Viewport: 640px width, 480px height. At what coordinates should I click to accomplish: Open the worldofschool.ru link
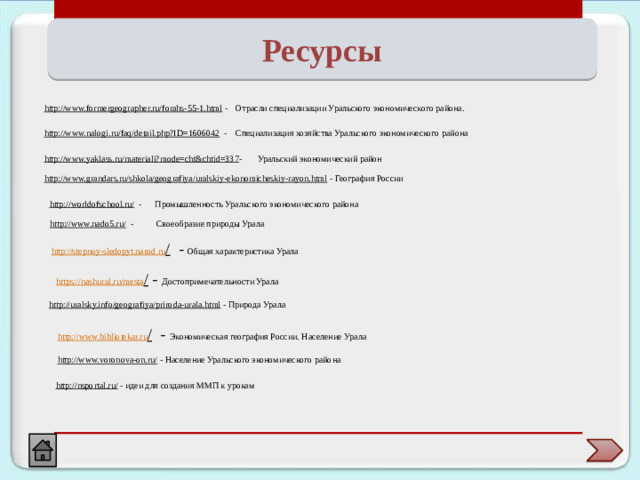point(92,204)
